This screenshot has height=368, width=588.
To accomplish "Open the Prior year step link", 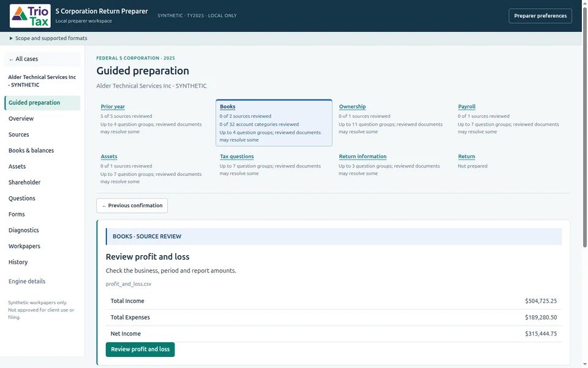I will click(113, 107).
